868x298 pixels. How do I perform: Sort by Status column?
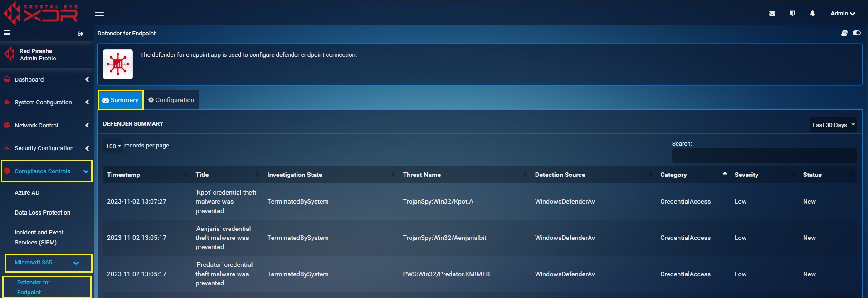pyautogui.click(x=828, y=175)
